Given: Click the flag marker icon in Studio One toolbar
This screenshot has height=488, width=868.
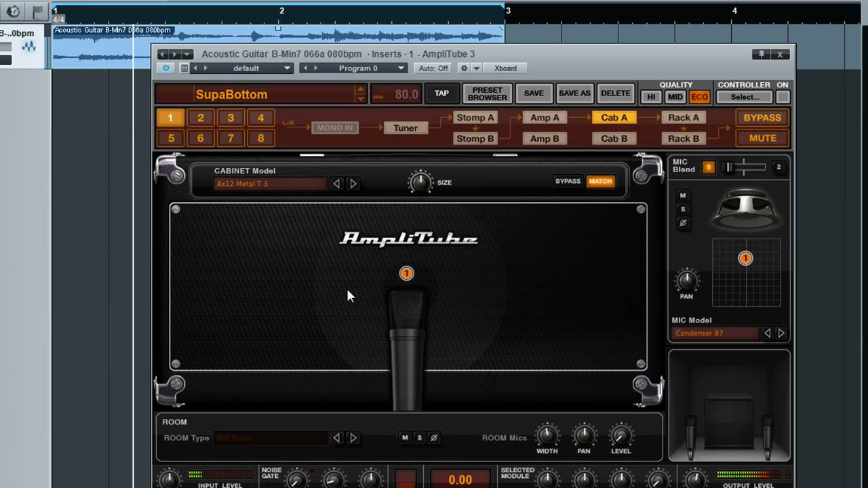Looking at the screenshot, I should coord(38,12).
